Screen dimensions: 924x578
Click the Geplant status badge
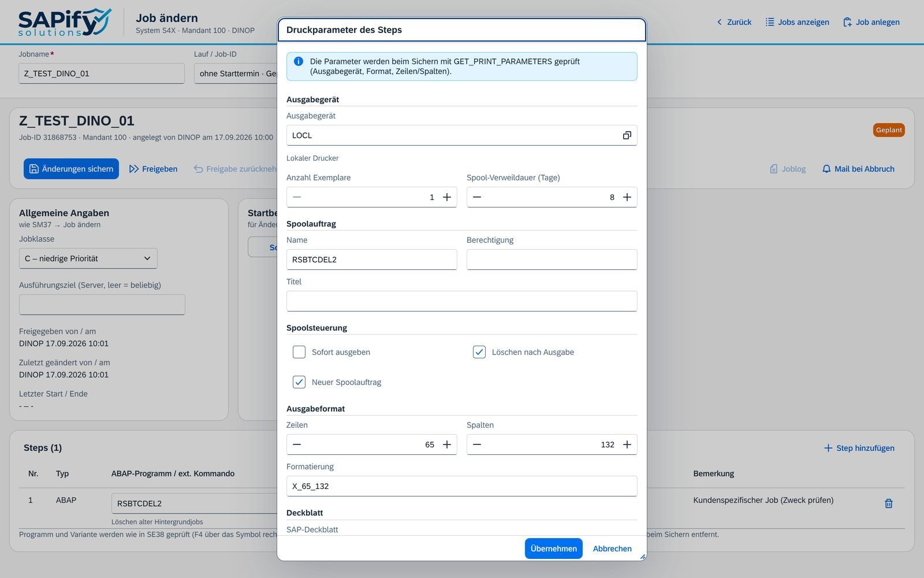[889, 130]
